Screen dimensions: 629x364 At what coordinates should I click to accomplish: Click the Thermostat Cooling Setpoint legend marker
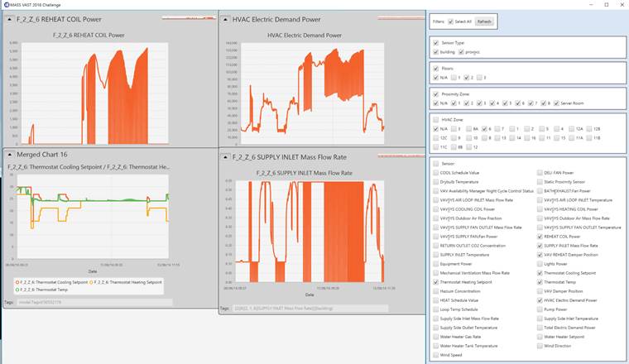coord(16,282)
